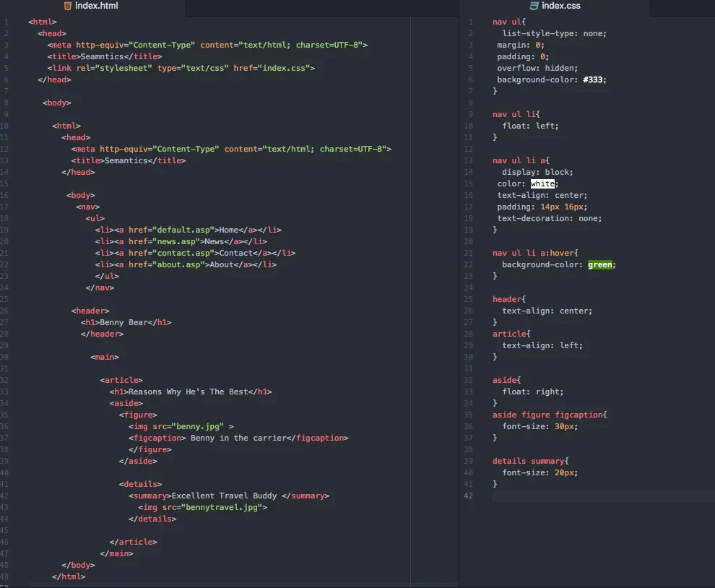715x588 pixels.
Task: Click the "Excellent Travel Buddy" summary text
Action: tap(225, 496)
